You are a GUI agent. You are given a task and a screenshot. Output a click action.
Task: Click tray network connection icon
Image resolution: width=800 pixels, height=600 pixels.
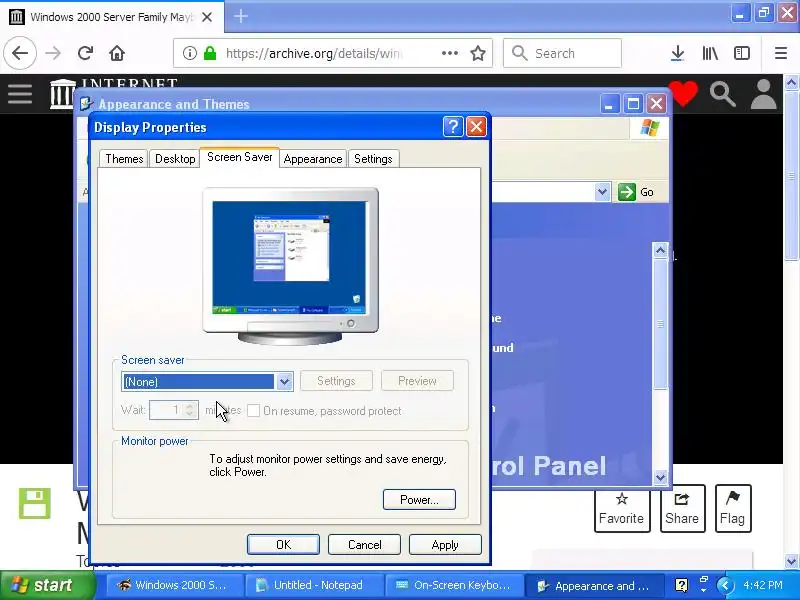[x=704, y=585]
